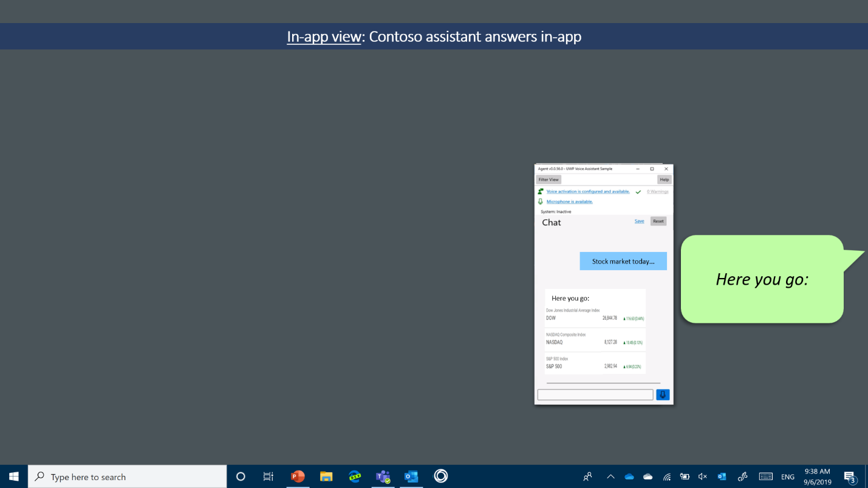Click the gray OneDrive cloud tray icon
The image size is (868, 488).
click(x=648, y=476)
